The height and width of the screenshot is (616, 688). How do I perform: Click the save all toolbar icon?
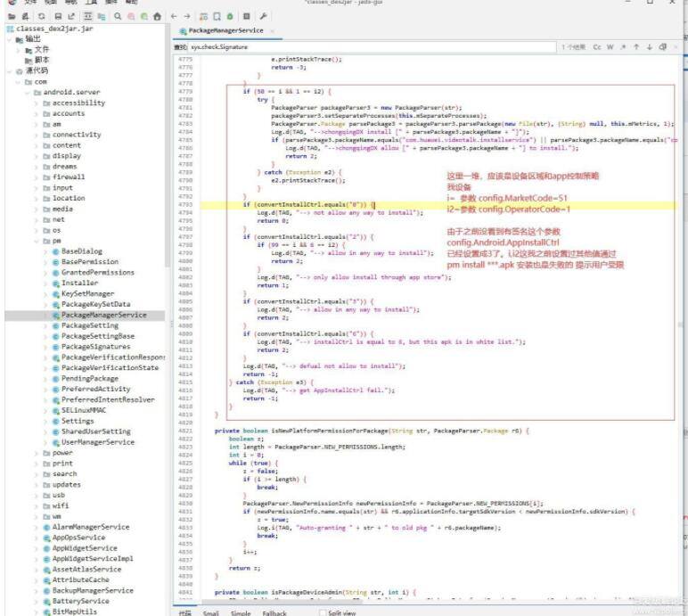pyautogui.click(x=58, y=17)
